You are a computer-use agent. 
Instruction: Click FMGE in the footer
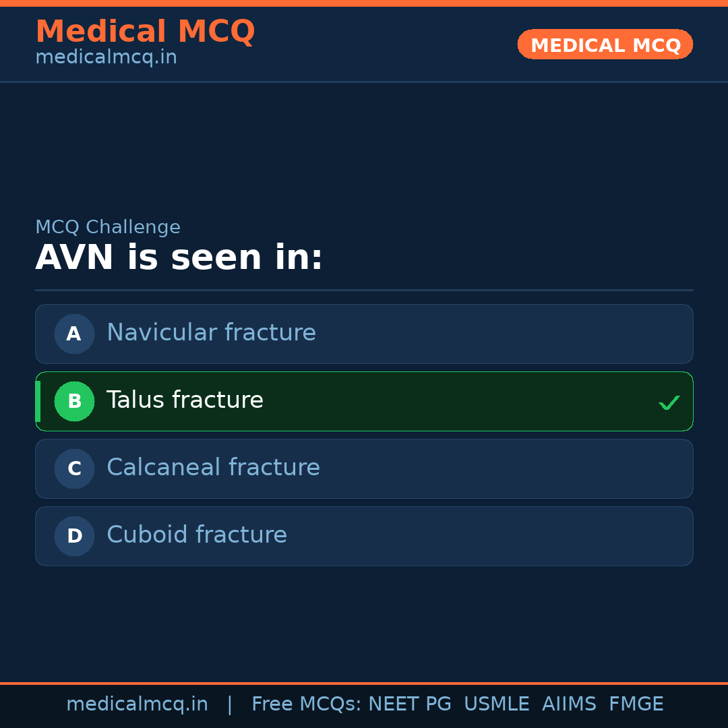(636, 704)
